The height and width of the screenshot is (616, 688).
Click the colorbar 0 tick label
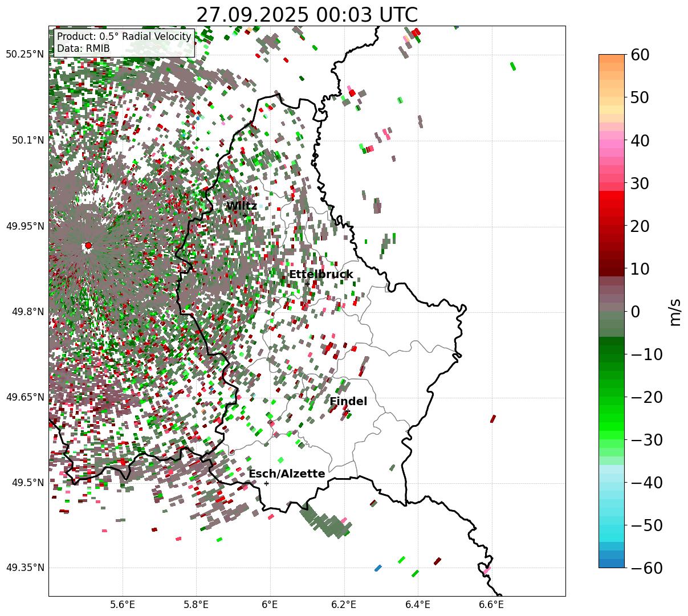pyautogui.click(x=635, y=311)
